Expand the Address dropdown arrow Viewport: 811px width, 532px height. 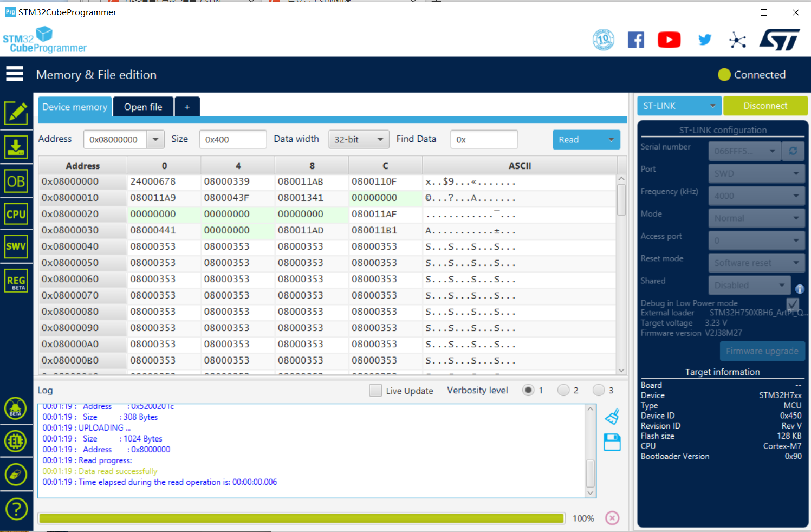[x=155, y=139]
